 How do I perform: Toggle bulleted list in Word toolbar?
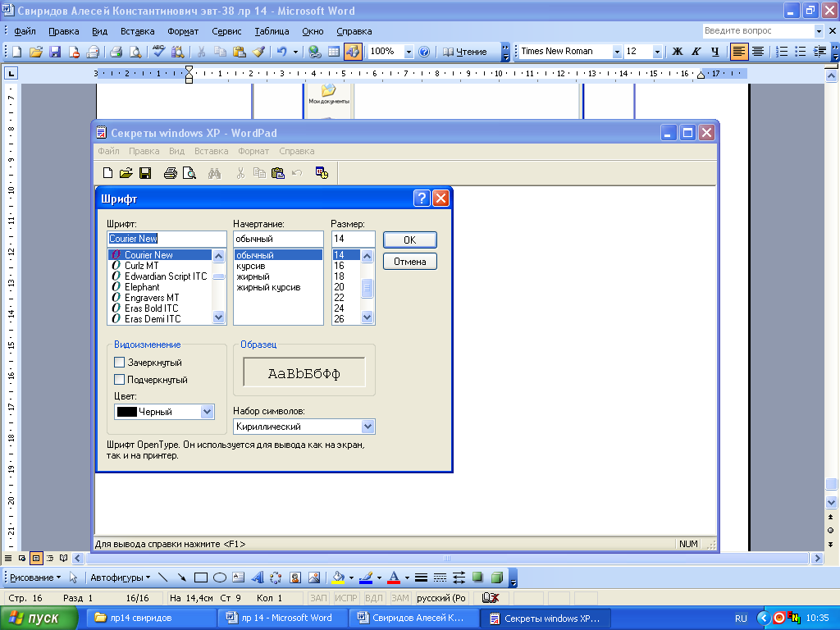(x=801, y=52)
